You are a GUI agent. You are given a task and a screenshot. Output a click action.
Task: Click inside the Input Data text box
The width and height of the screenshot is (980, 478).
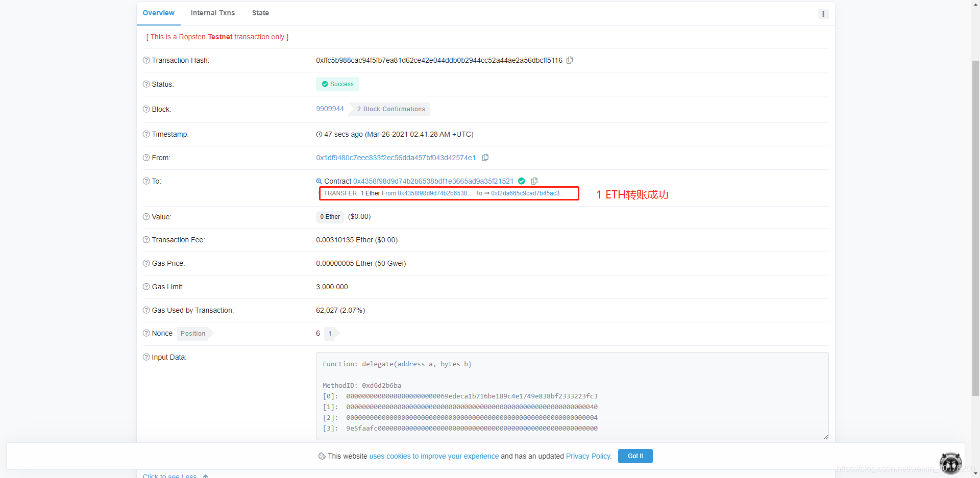point(572,396)
